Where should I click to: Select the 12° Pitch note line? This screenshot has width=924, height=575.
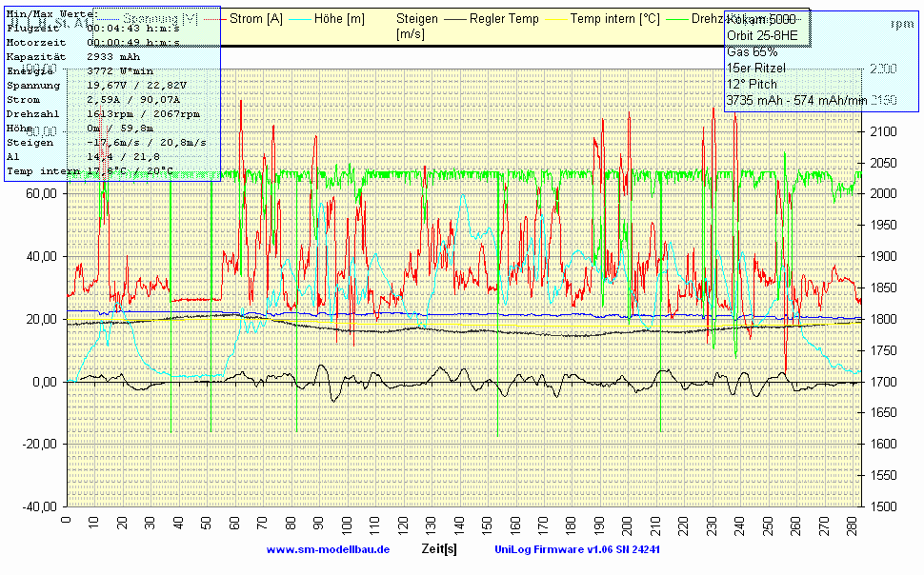pyautogui.click(x=752, y=84)
